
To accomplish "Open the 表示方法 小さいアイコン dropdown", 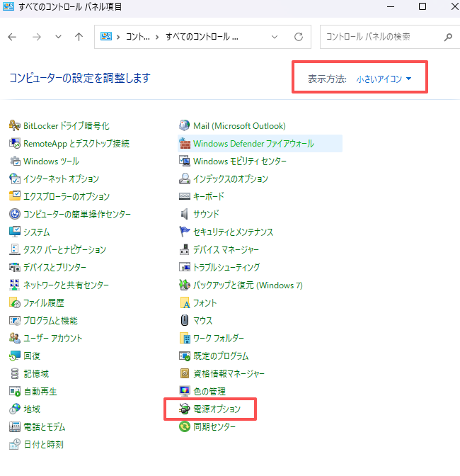I will click(x=384, y=79).
